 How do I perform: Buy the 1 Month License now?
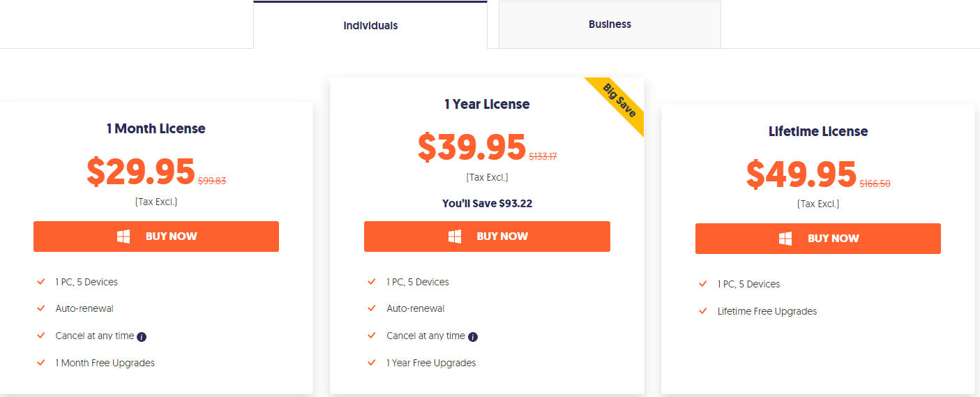pyautogui.click(x=156, y=237)
